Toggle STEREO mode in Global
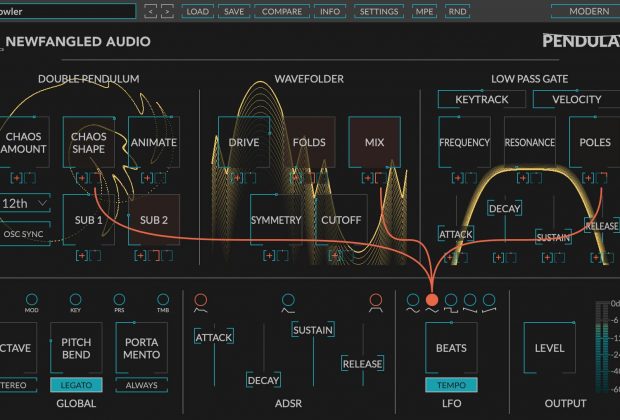620x420 pixels. [x=18, y=385]
